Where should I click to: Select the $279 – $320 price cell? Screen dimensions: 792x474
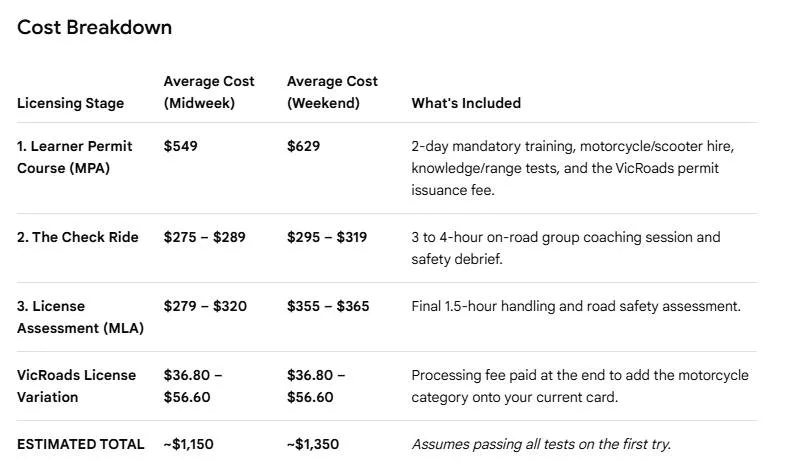tap(205, 306)
